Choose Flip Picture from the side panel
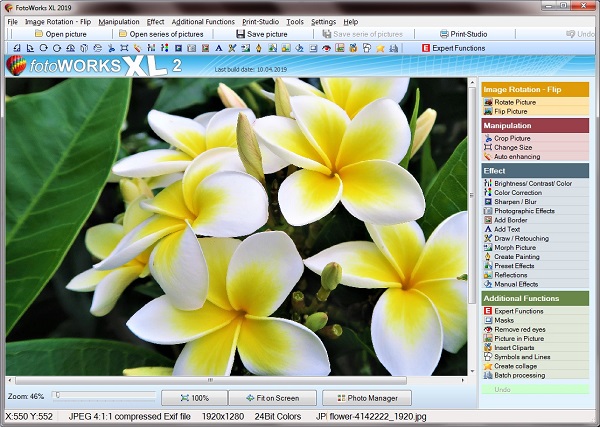The width and height of the screenshot is (600, 427). pyautogui.click(x=513, y=111)
